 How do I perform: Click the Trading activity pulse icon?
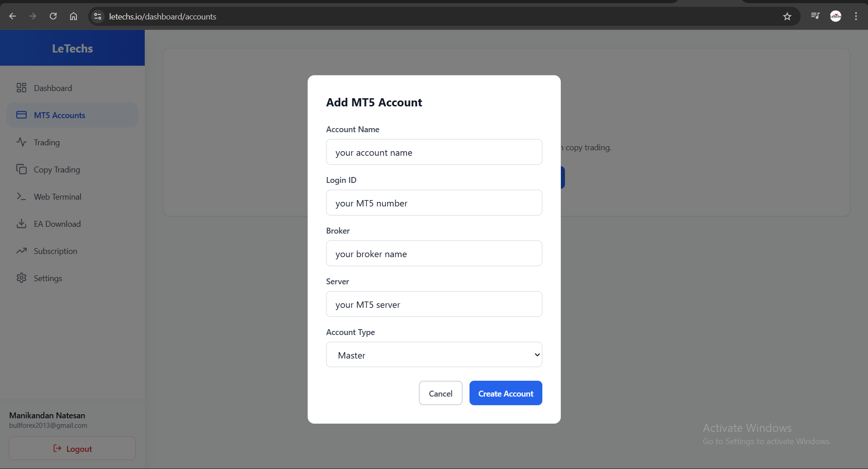point(21,142)
